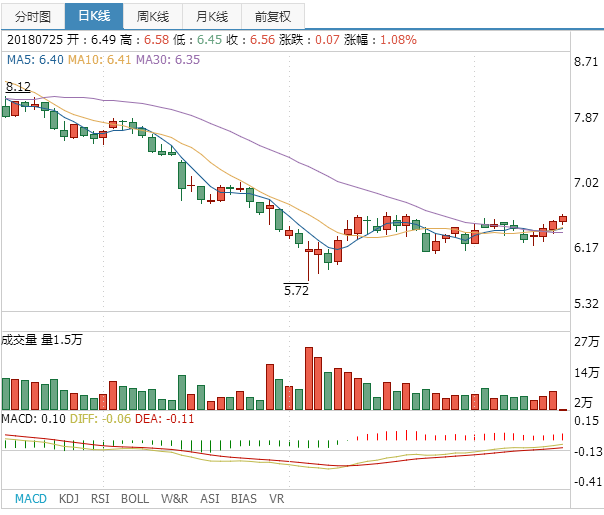
Task: Switch to the KDJ indicator
Action: coord(69,499)
